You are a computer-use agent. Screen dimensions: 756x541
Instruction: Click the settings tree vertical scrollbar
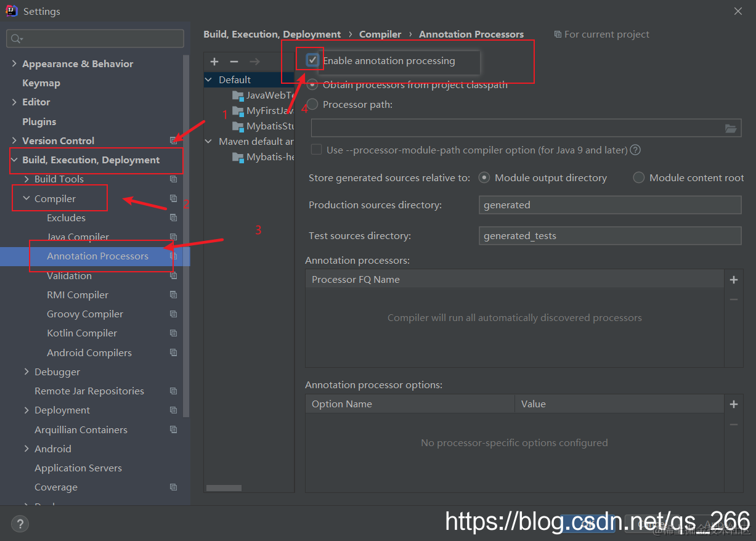coord(187,236)
